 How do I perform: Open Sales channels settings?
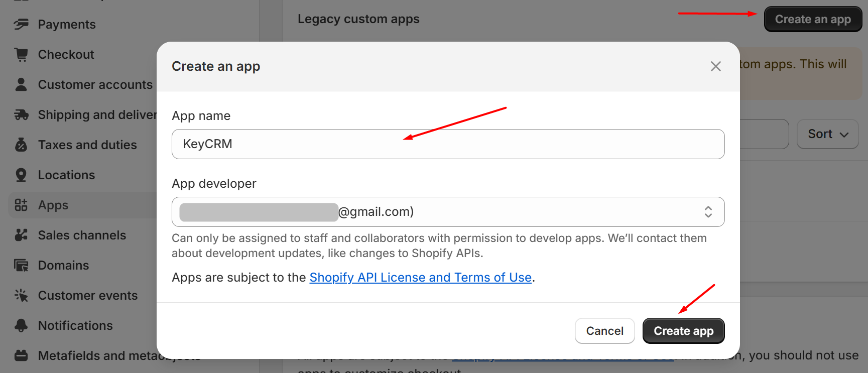pyautogui.click(x=82, y=235)
